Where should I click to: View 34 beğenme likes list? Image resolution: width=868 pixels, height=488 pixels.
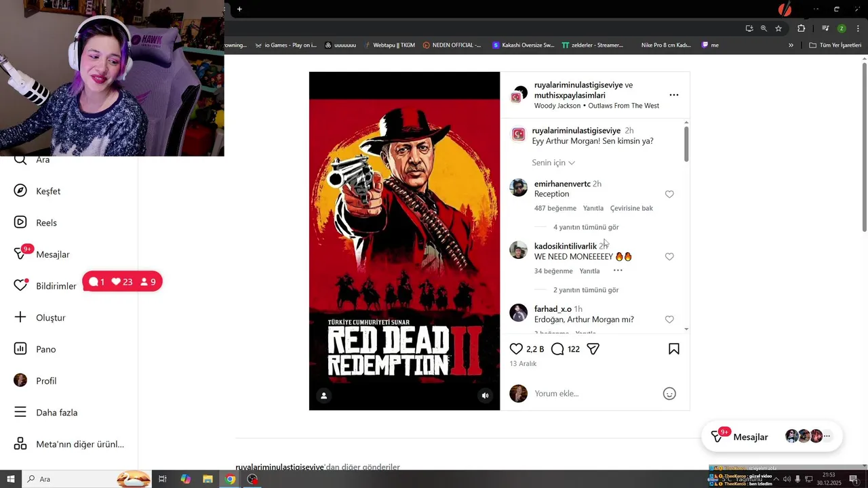pos(553,271)
